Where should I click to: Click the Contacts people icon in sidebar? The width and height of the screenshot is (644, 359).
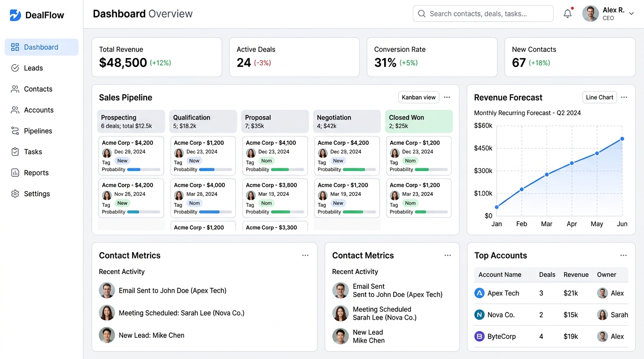15,89
